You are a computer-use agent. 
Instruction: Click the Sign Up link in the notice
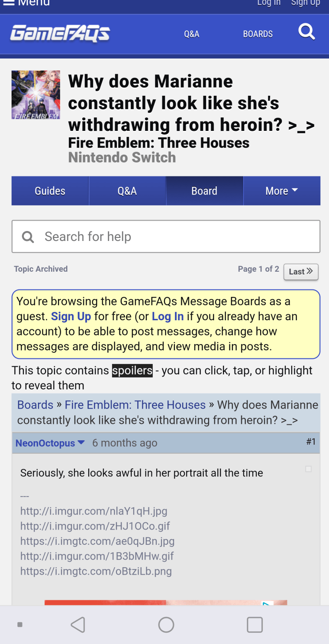(x=71, y=316)
